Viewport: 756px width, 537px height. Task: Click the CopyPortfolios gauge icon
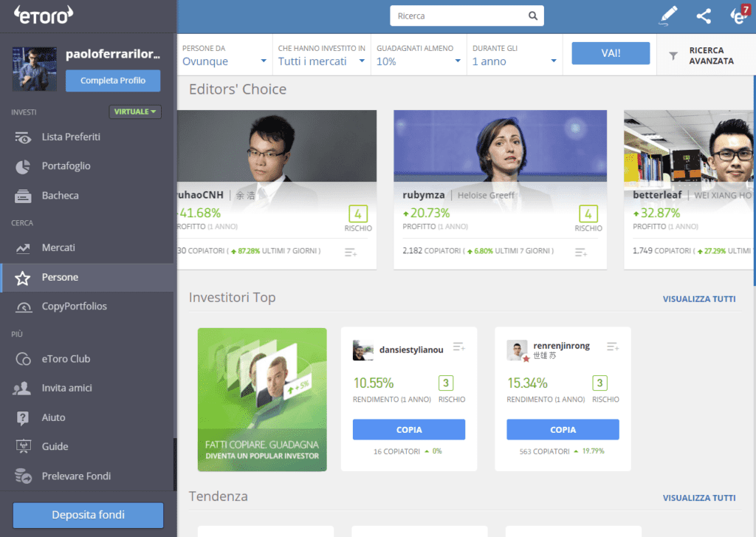(x=24, y=307)
